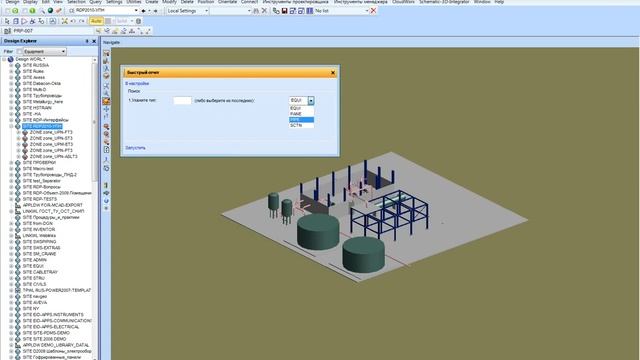
Task: Click the orange highlighted icon in vertical toolbar
Action: pyautogui.click(x=107, y=101)
